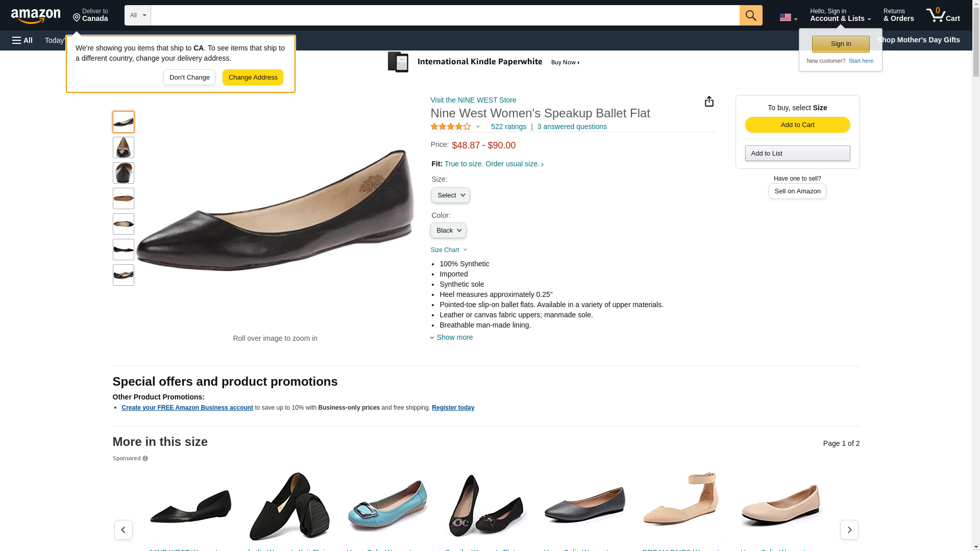
Task: Open the shopping cart icon
Action: (x=943, y=15)
